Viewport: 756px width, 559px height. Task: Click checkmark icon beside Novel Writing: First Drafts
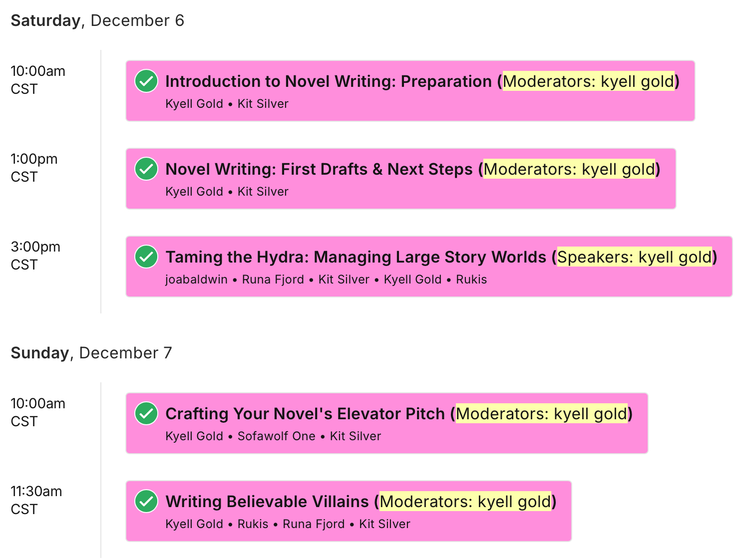(146, 169)
